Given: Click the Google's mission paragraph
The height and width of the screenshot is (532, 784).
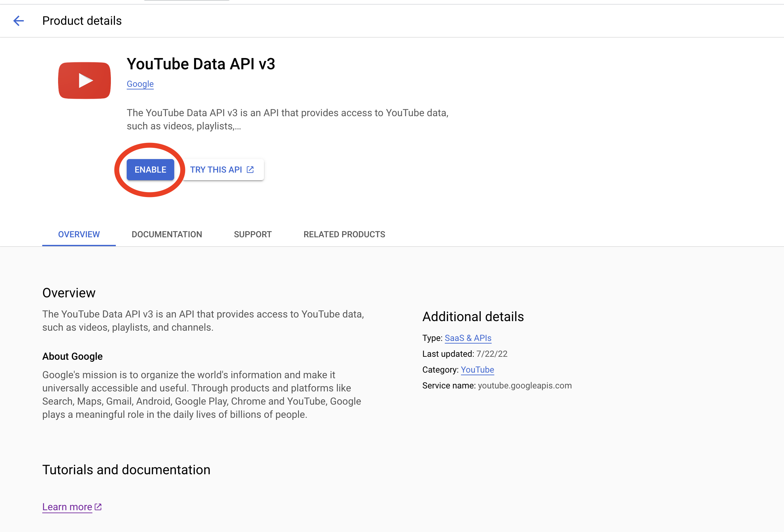Looking at the screenshot, I should tap(202, 394).
